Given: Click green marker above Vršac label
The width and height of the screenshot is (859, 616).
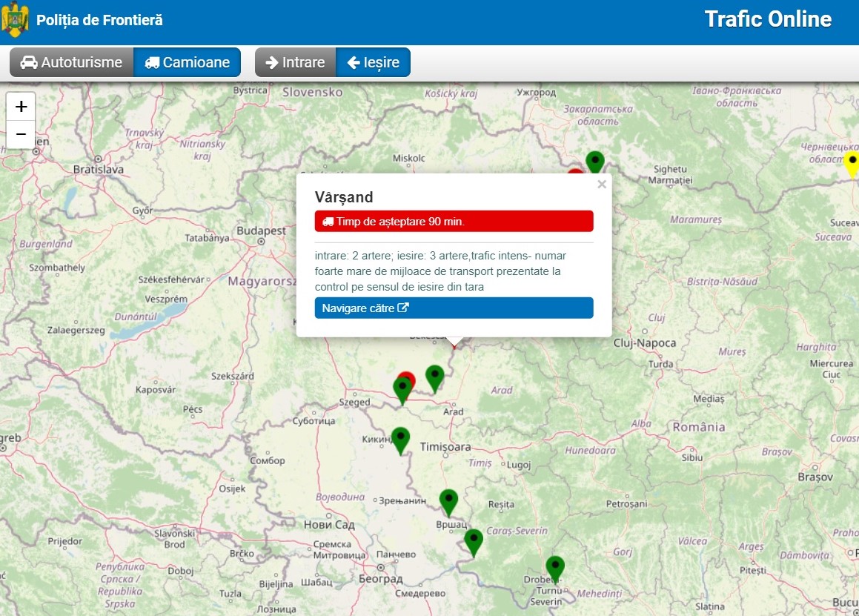Looking at the screenshot, I should (x=448, y=502).
